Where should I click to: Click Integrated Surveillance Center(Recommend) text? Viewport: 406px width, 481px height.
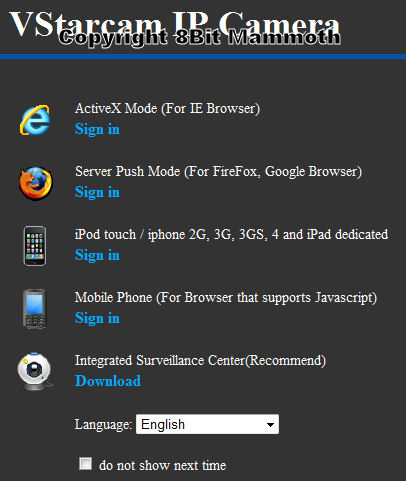pyautogui.click(x=200, y=361)
